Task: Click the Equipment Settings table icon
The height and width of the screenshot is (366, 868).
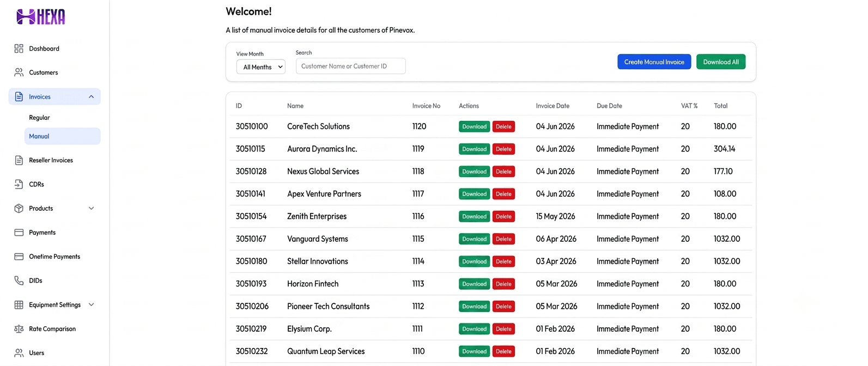Action: click(19, 304)
